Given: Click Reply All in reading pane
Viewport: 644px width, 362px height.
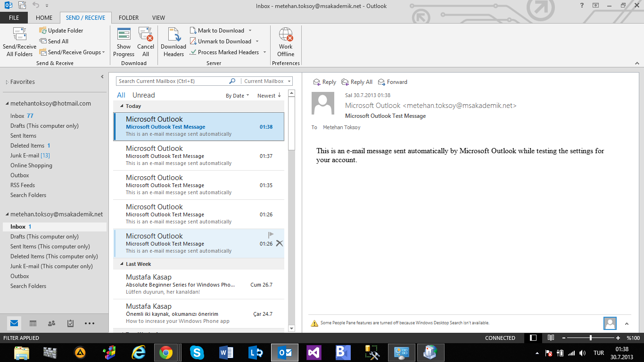Looking at the screenshot, I should click(x=357, y=82).
